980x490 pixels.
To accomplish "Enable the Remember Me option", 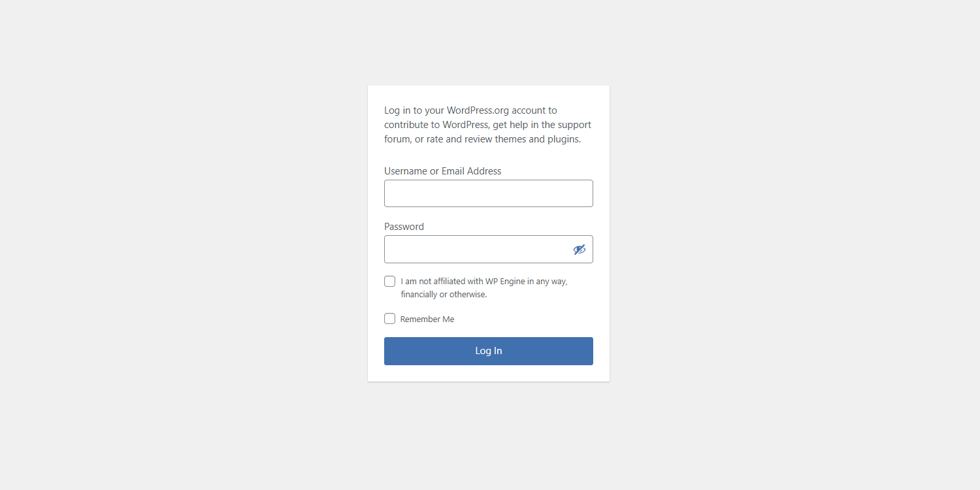I will click(x=389, y=318).
